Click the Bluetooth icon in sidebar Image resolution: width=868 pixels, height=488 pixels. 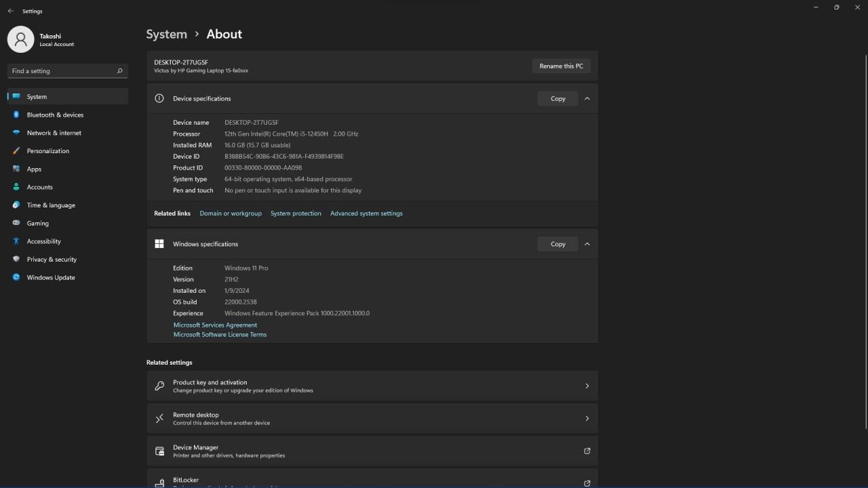pos(16,115)
